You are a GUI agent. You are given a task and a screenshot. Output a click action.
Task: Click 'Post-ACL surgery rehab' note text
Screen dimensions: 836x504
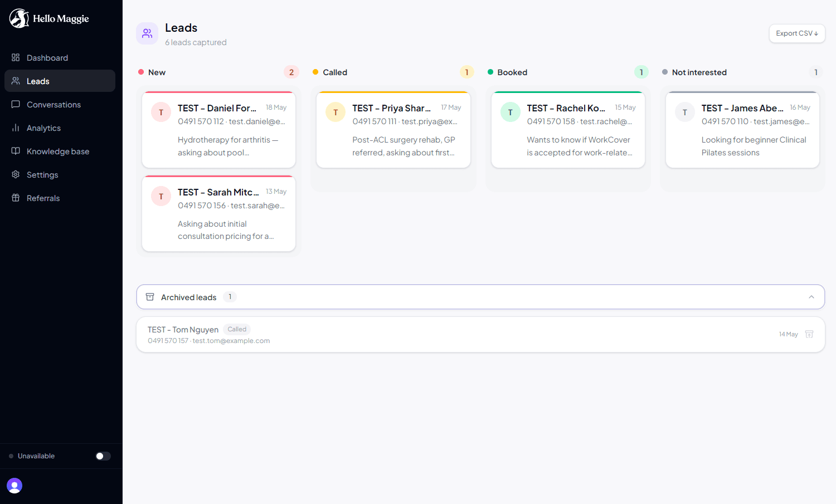404,146
